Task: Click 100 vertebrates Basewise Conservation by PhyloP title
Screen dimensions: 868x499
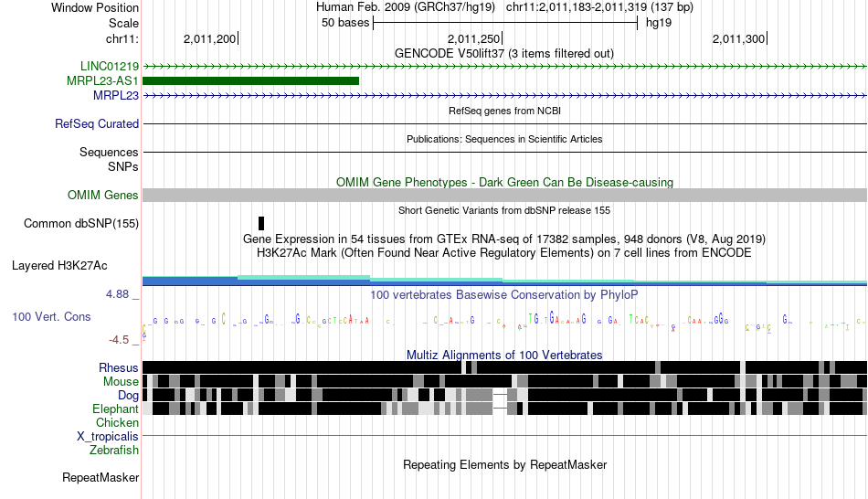Action: pyautogui.click(x=504, y=294)
